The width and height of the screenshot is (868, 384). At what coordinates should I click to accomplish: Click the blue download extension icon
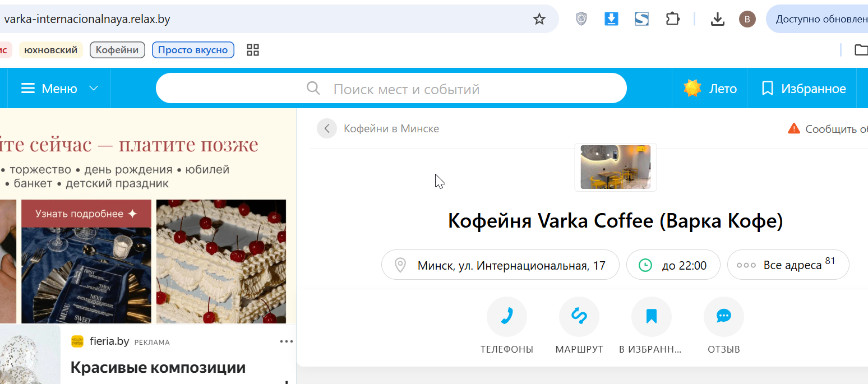coord(611,19)
